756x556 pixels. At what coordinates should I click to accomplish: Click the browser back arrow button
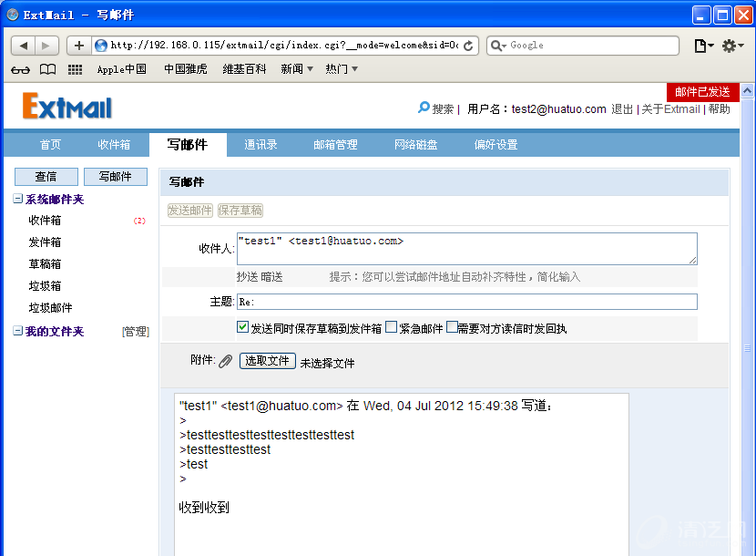click(24, 46)
